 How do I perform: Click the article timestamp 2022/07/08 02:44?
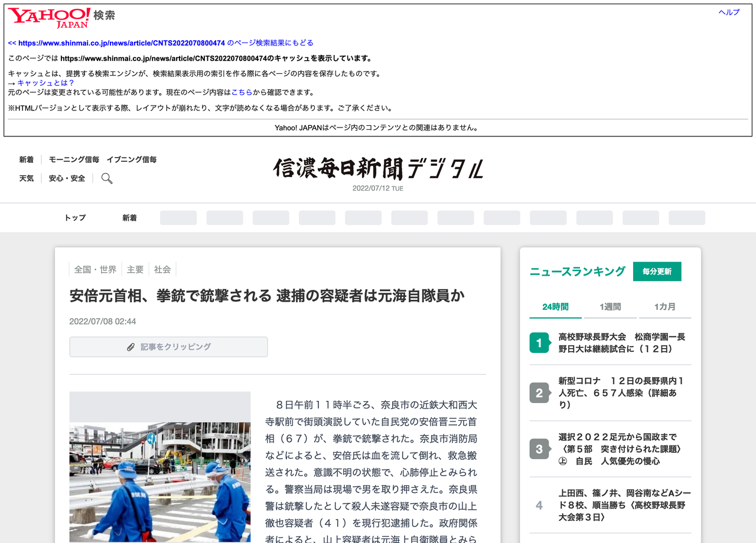point(103,322)
